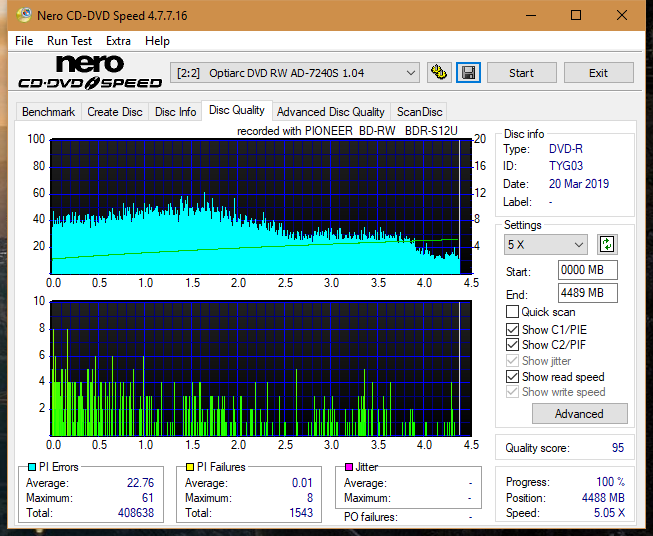The height and width of the screenshot is (536, 653).
Task: Click the PI Failures average 0.01
Action: (302, 483)
